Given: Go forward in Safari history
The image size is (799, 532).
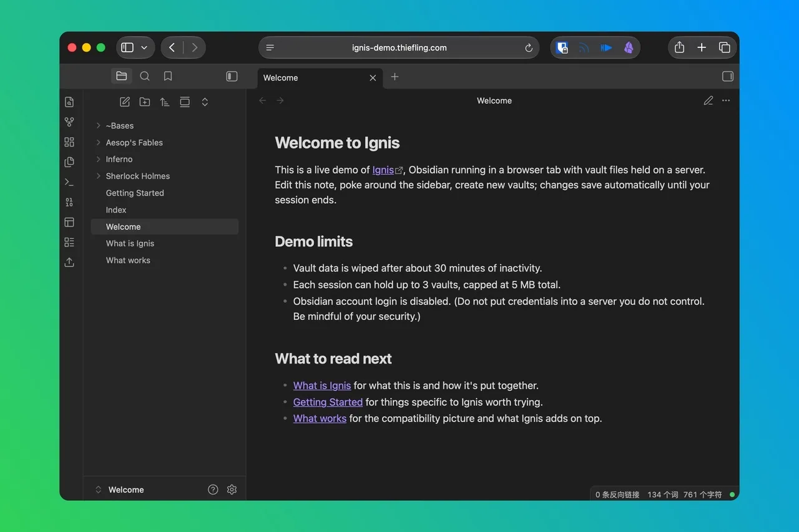Looking at the screenshot, I should coord(195,47).
